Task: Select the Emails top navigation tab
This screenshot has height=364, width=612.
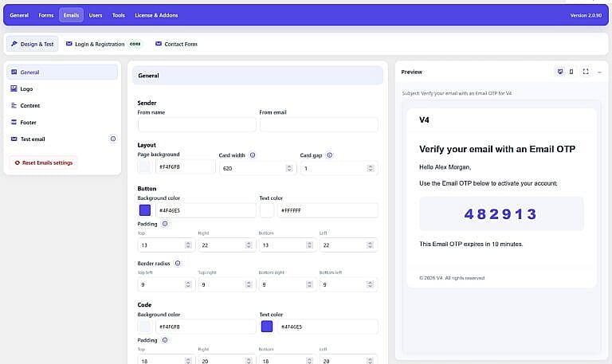Action: coord(71,15)
